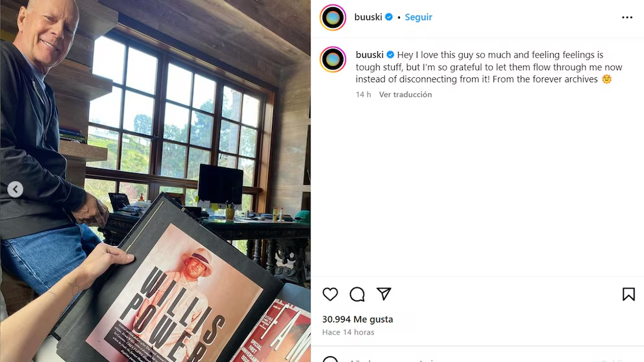Open the three-dot more options menu

click(x=626, y=18)
